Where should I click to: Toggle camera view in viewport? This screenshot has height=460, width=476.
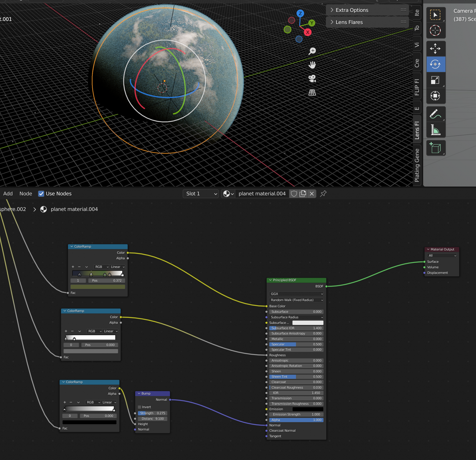pos(312,79)
